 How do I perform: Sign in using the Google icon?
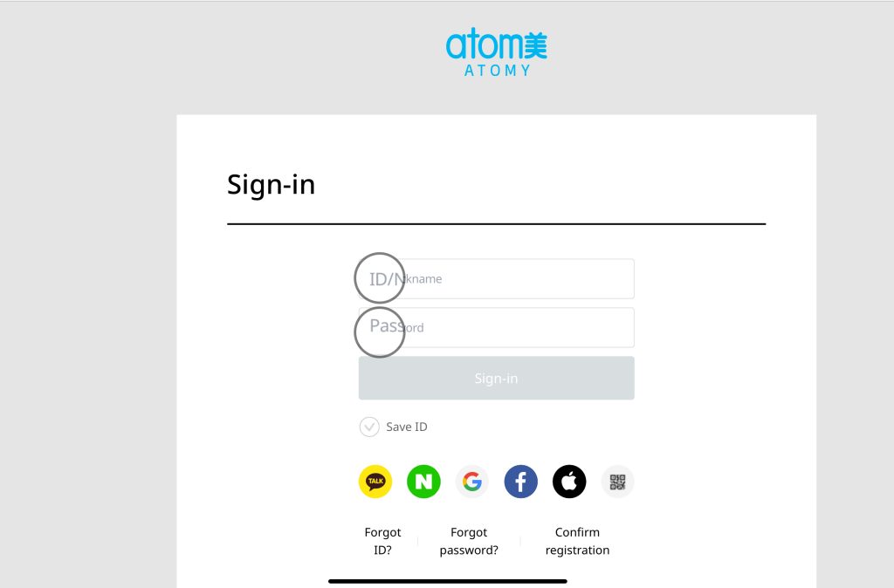coord(472,482)
